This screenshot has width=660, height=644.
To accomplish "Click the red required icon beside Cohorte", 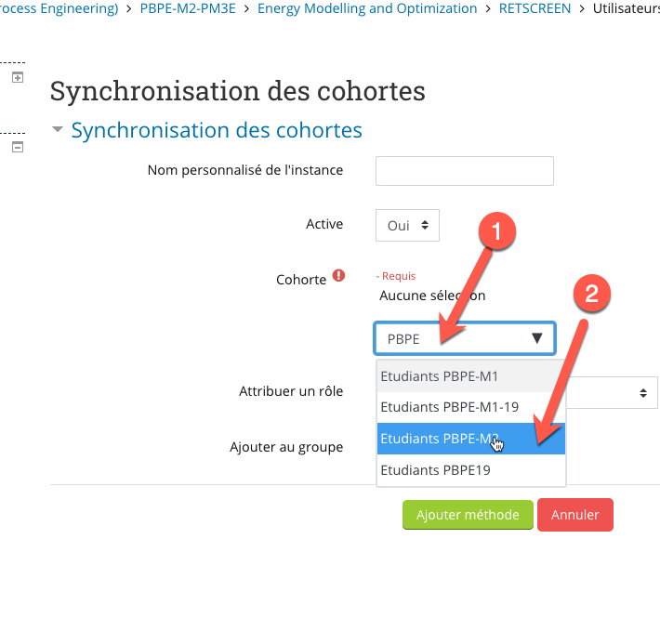I will tap(338, 276).
